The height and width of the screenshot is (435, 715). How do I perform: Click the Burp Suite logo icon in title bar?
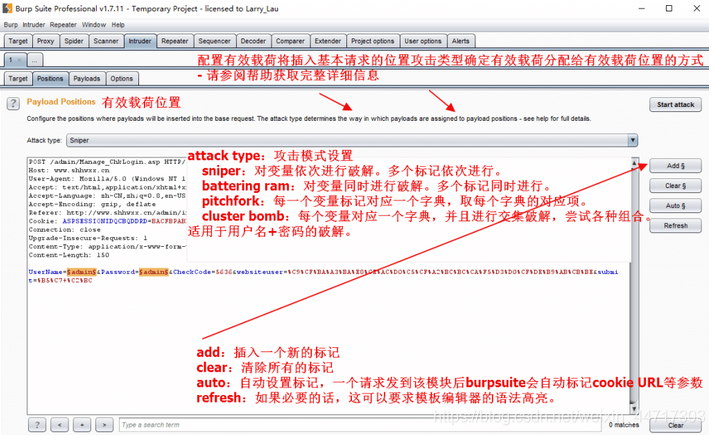7,8
